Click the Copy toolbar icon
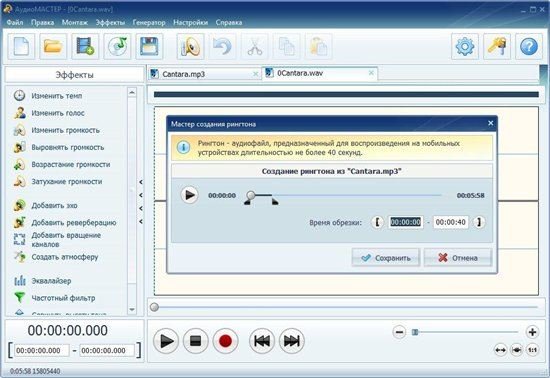 click(287, 46)
